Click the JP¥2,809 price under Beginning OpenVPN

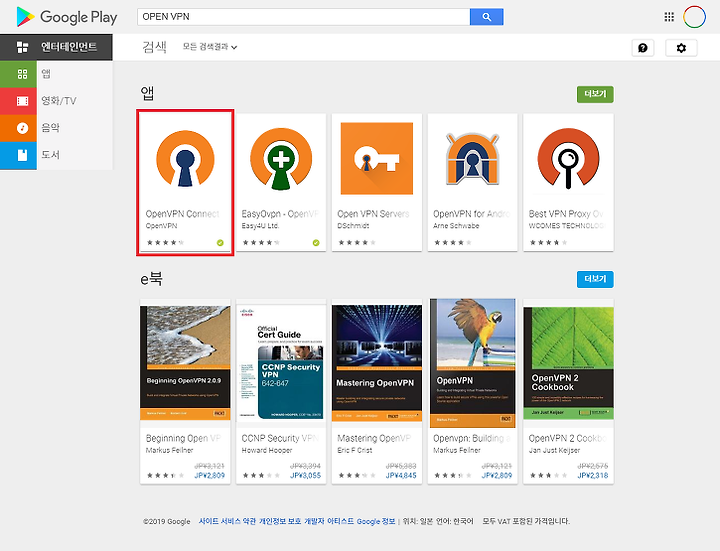tap(209, 476)
